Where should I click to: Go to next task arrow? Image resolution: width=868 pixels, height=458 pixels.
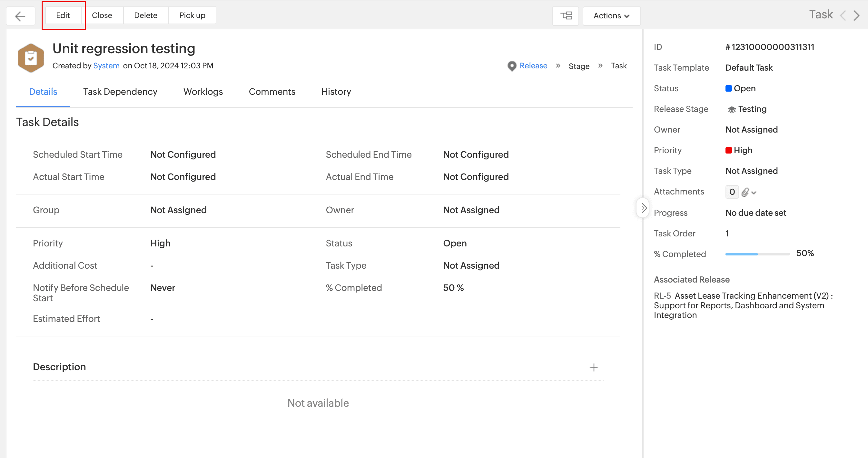tap(856, 15)
